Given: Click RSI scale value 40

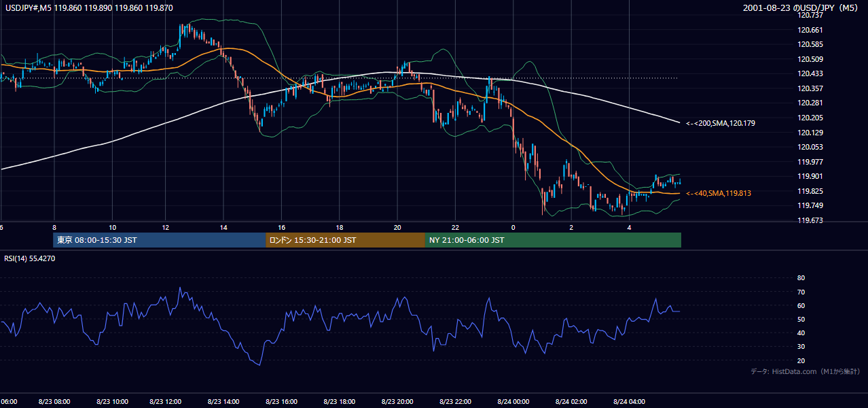Looking at the screenshot, I should tap(801, 333).
